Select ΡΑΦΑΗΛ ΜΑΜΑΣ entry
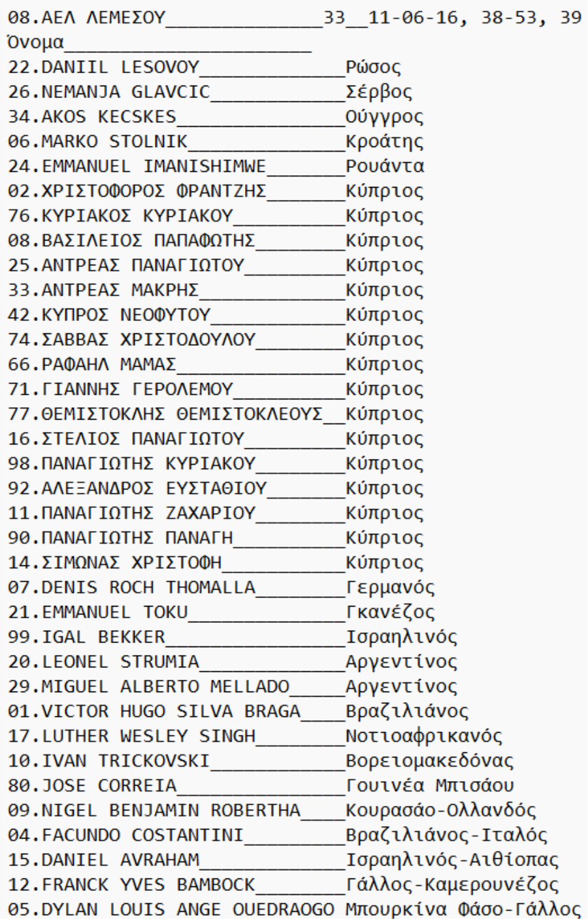Viewport: 588px width, 919px height. coord(216,366)
